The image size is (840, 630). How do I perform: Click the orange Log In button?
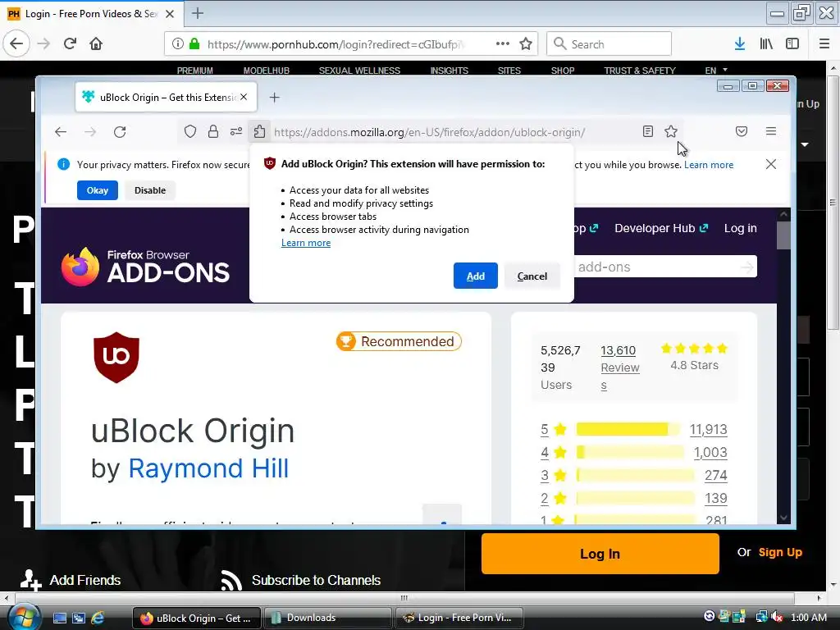click(600, 554)
